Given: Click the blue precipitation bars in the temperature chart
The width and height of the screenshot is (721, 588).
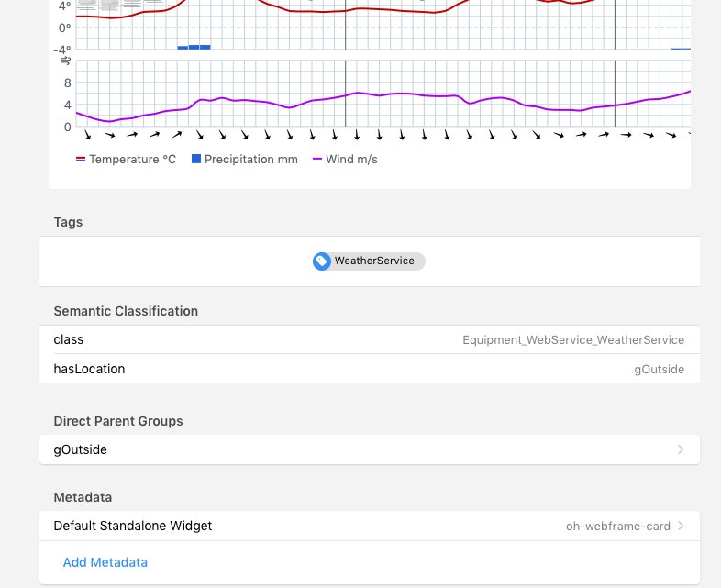Looking at the screenshot, I should pyautogui.click(x=194, y=46).
